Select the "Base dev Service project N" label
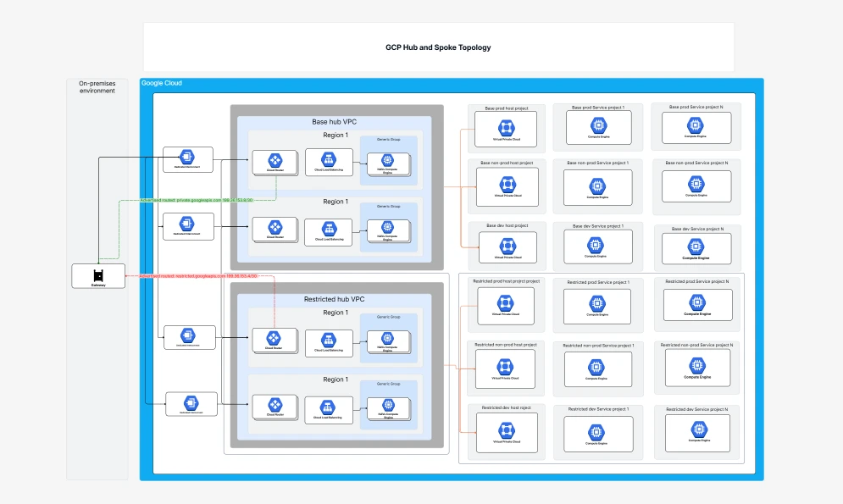 [697, 229]
